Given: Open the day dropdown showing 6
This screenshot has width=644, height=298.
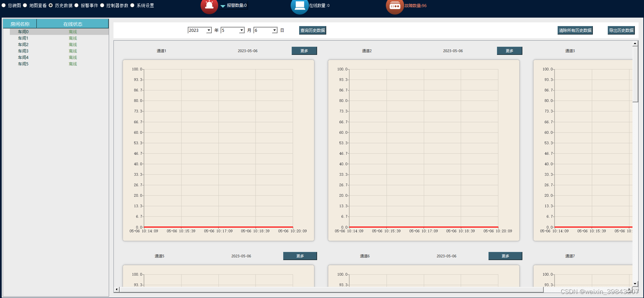Looking at the screenshot, I should (265, 30).
